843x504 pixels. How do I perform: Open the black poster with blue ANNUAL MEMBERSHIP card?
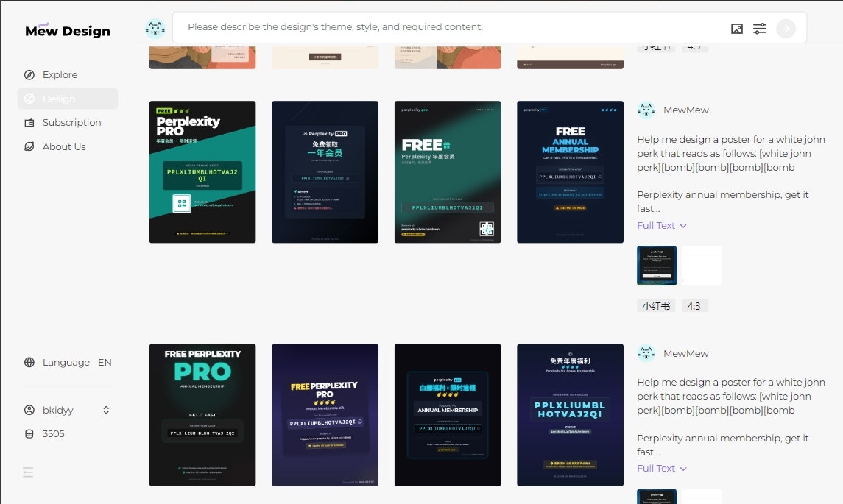click(x=448, y=415)
